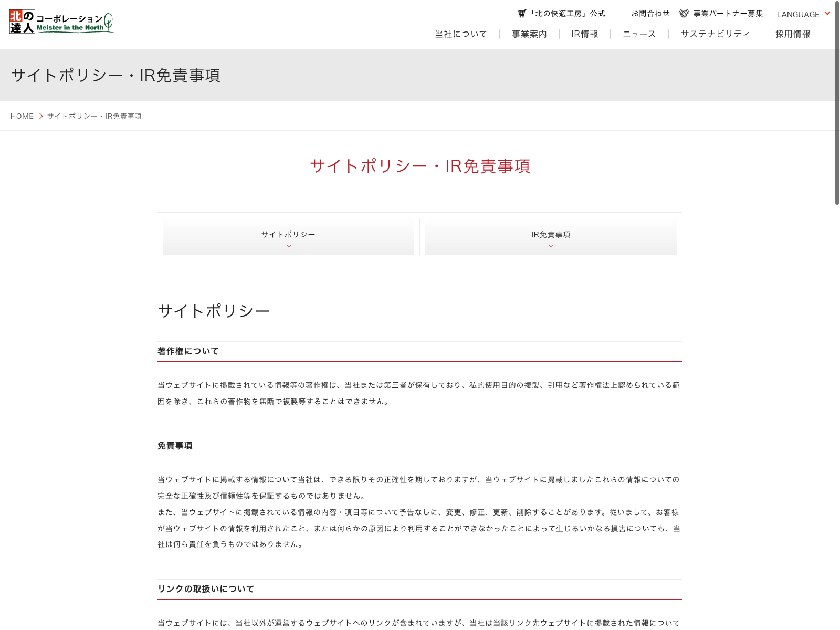840x630 pixels.
Task: Open the サステナビリティ menu
Action: [715, 34]
